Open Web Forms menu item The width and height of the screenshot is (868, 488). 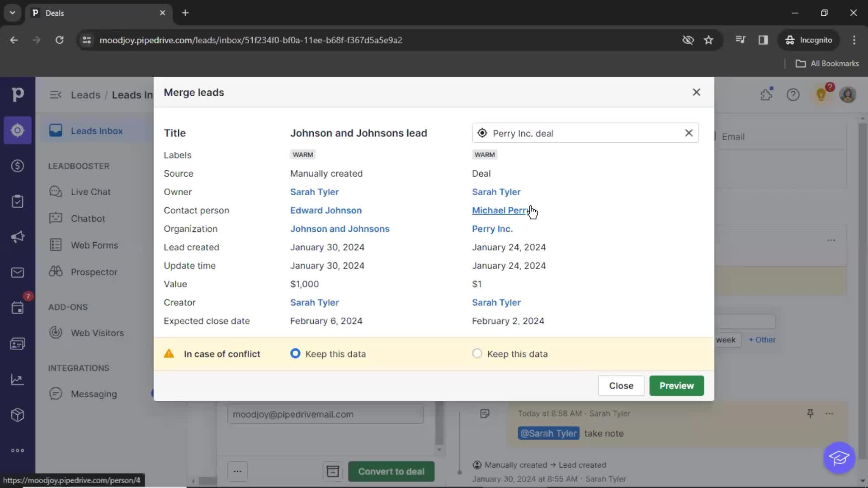click(94, 245)
